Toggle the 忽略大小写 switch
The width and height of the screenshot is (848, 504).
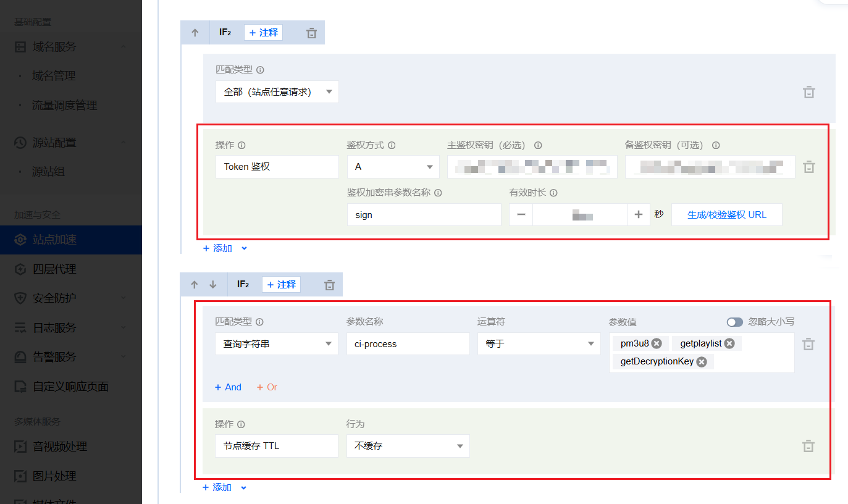tap(734, 322)
